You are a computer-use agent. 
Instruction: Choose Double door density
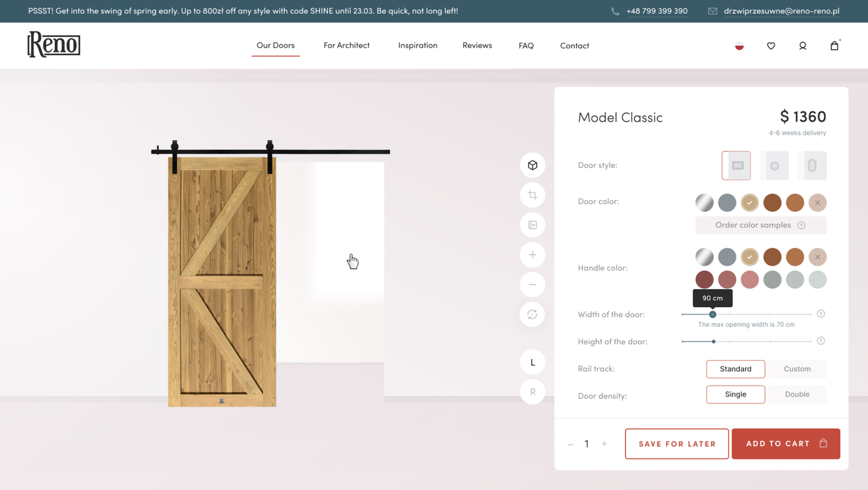pos(797,395)
